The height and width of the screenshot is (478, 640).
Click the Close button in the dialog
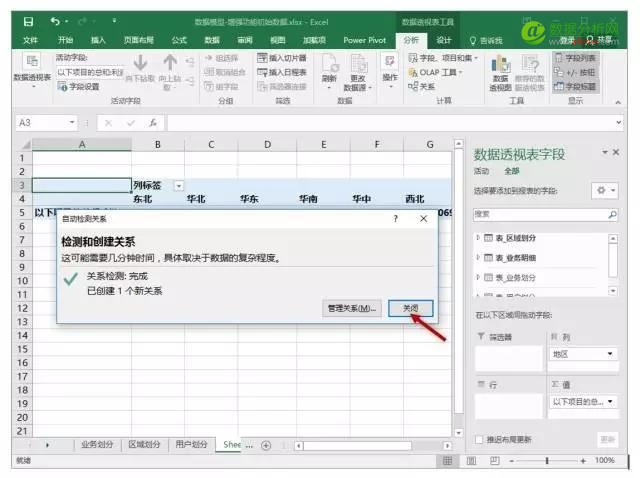pyautogui.click(x=410, y=308)
